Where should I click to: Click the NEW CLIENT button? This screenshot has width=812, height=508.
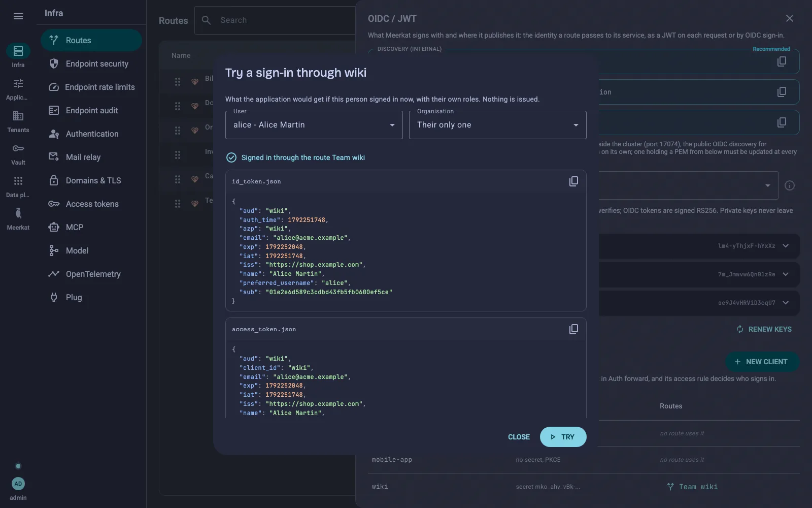762,362
